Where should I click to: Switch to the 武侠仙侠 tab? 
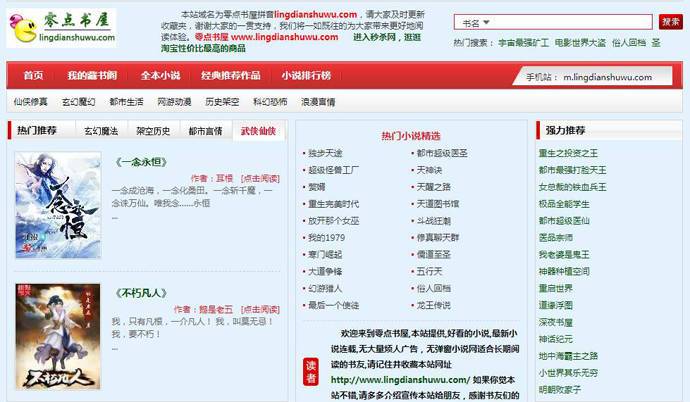[257, 131]
